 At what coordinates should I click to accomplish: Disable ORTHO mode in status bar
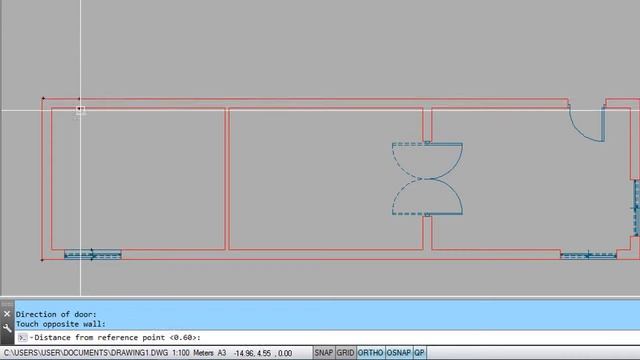371,353
